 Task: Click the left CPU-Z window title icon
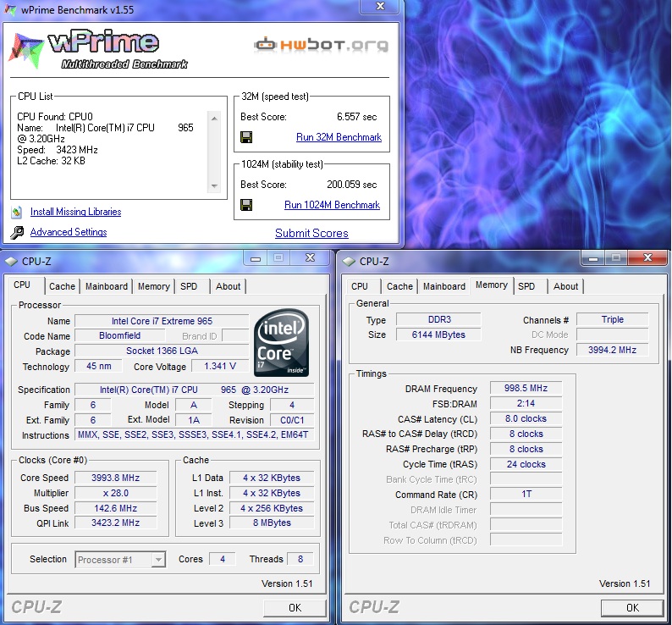[x=11, y=261]
